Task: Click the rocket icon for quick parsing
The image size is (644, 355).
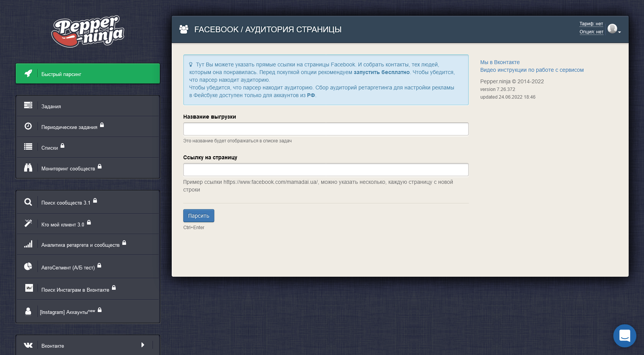Action: 28,73
